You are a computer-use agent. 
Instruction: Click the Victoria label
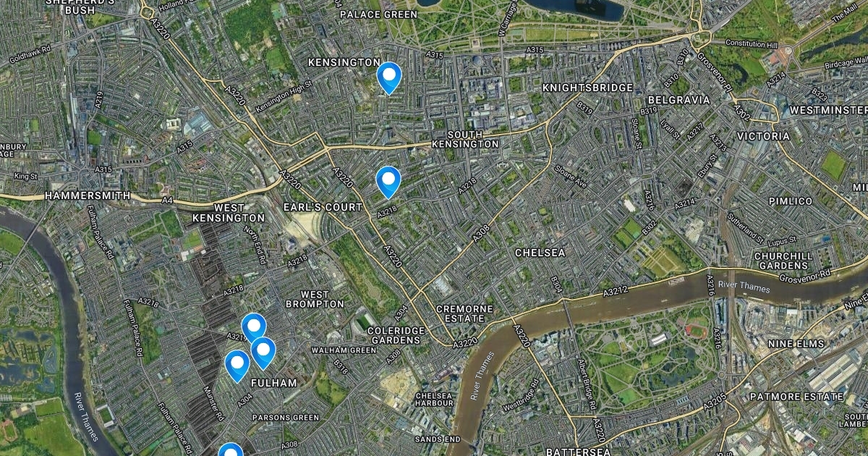(x=763, y=136)
